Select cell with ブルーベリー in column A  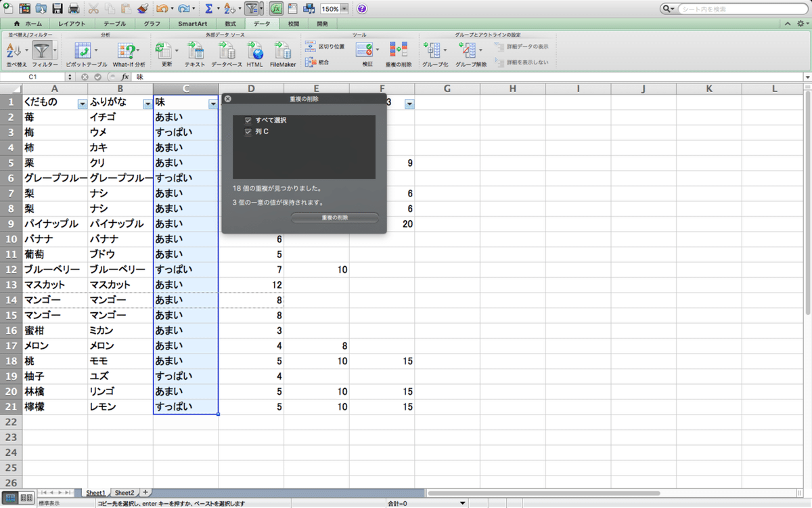[55, 270]
